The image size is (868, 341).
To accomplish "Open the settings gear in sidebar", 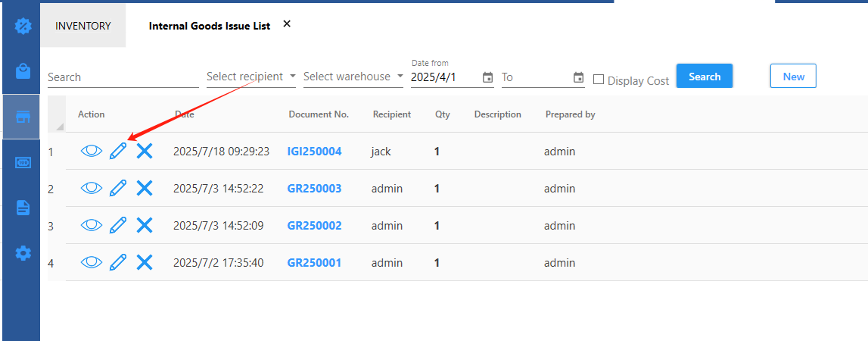I will [x=23, y=253].
